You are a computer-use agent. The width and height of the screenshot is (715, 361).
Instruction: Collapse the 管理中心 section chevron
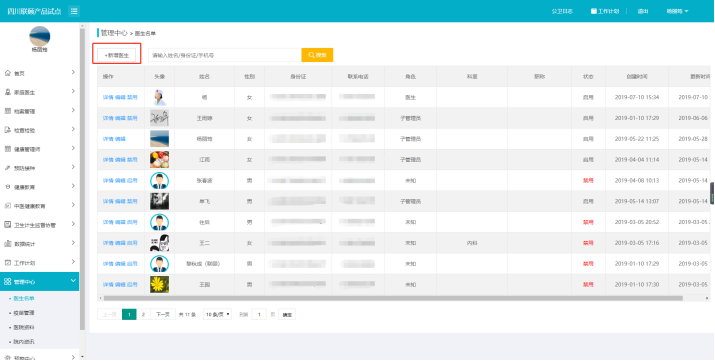pyautogui.click(x=73, y=281)
